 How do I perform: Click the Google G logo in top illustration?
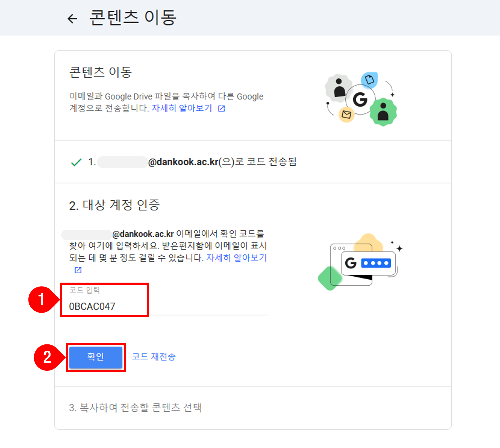[360, 99]
